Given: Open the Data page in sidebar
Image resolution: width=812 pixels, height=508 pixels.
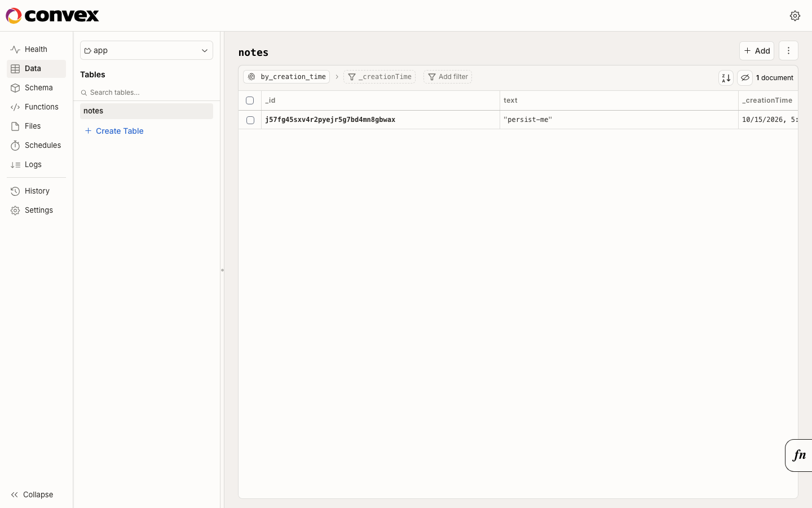Looking at the screenshot, I should (x=36, y=69).
